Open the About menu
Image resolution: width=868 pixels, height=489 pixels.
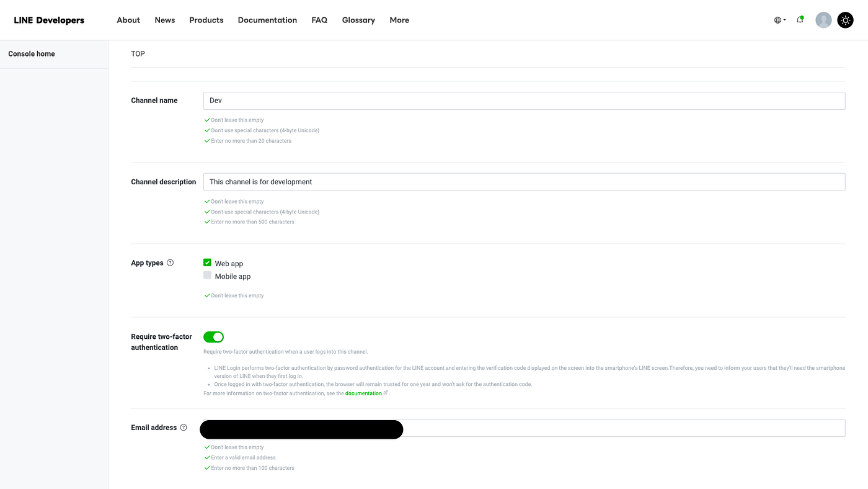(128, 20)
